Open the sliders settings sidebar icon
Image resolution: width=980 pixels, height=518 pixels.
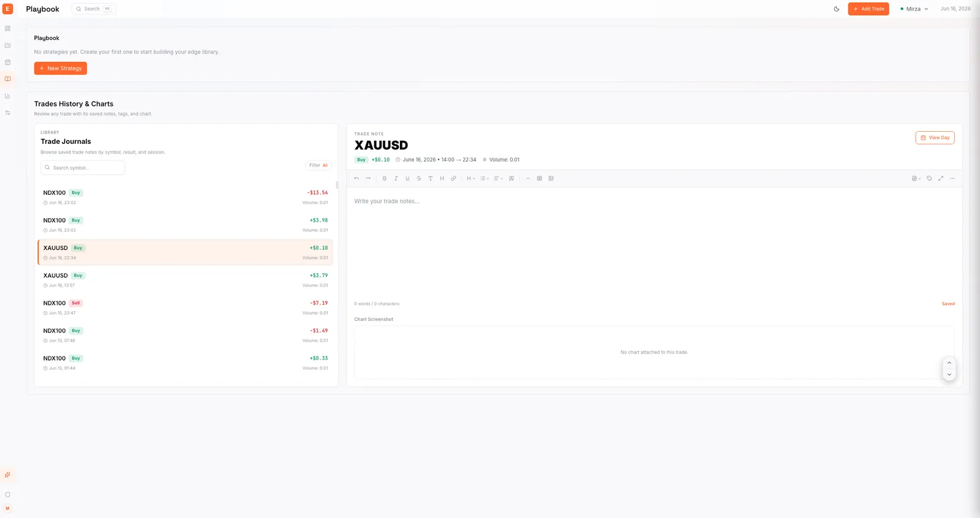[7, 113]
